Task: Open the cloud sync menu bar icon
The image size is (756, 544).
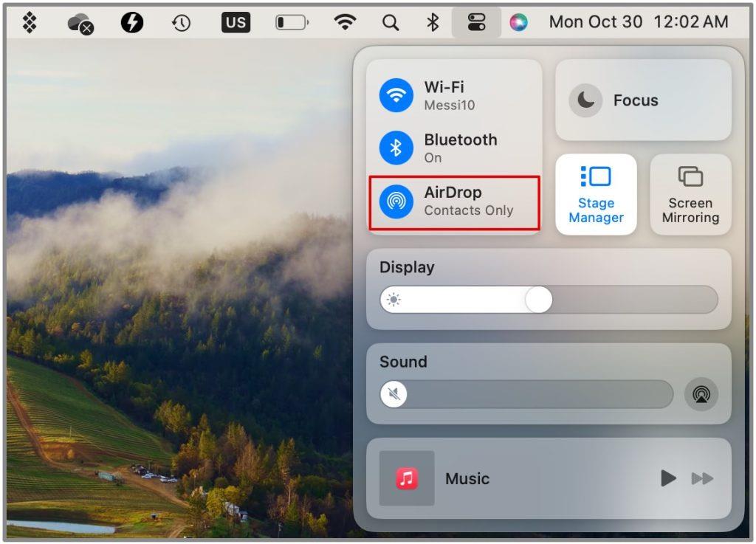Action: [80, 24]
